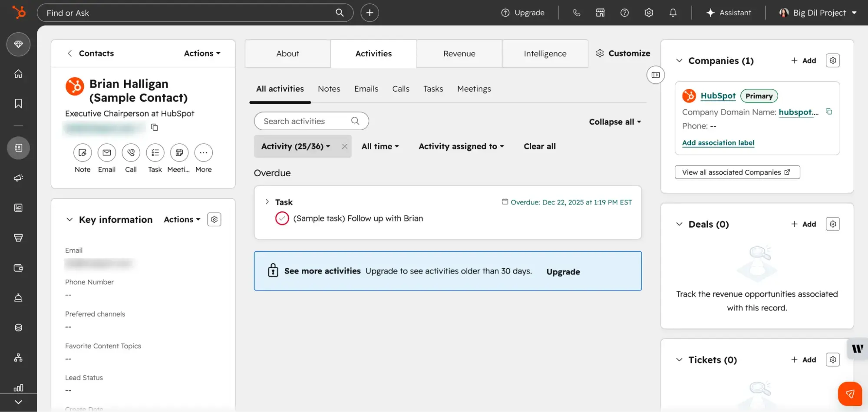Switch to the Intelligence tab
This screenshot has height=412, width=868.
coord(545,53)
